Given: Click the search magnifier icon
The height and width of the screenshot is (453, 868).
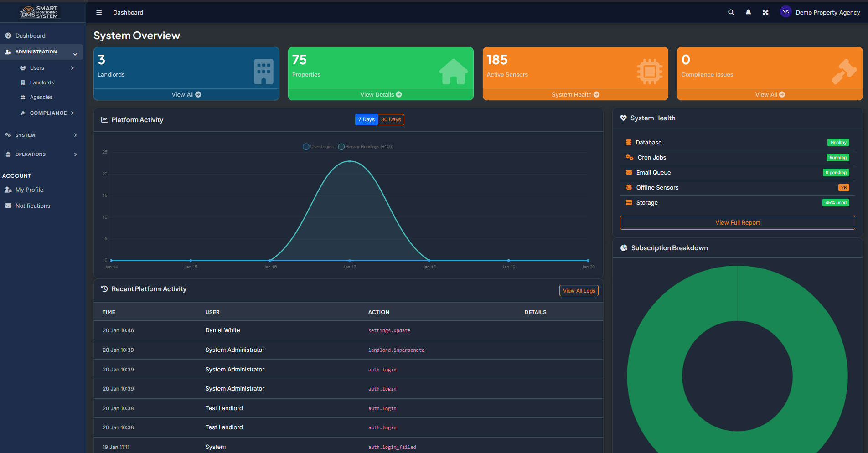Looking at the screenshot, I should click(x=731, y=13).
